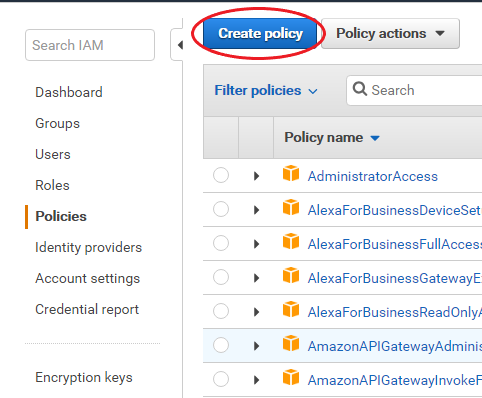Expand the AdministratorAccess policy row
The image size is (482, 398).
(x=256, y=176)
